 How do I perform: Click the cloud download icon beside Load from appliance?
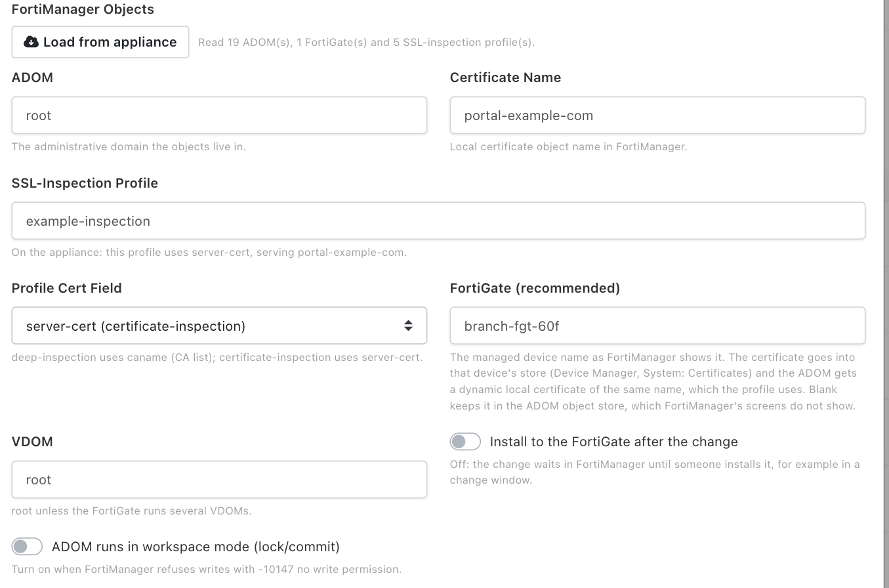(x=31, y=42)
